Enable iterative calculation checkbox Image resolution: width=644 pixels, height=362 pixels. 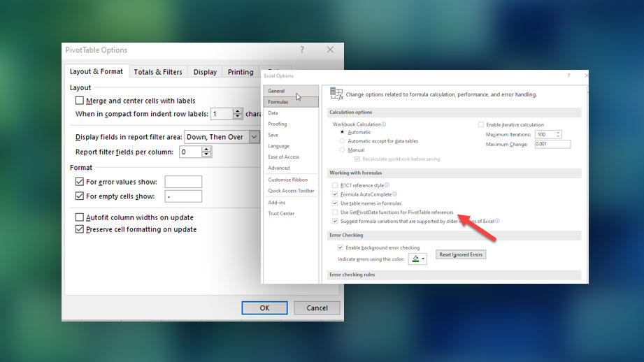[481, 124]
